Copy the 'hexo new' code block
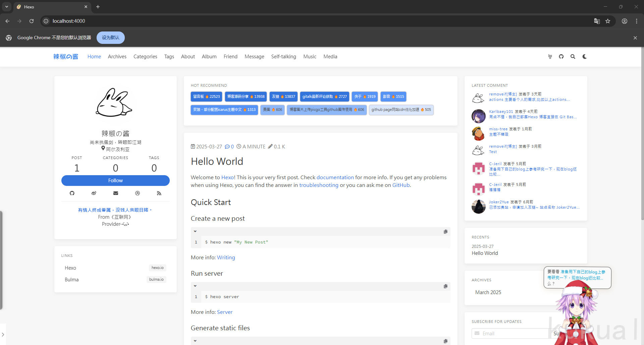 tap(445, 231)
